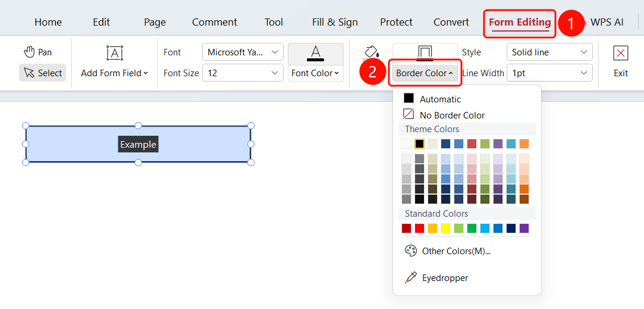This screenshot has width=644, height=309.
Task: Pick the selected black theme color swatch
Action: click(419, 143)
